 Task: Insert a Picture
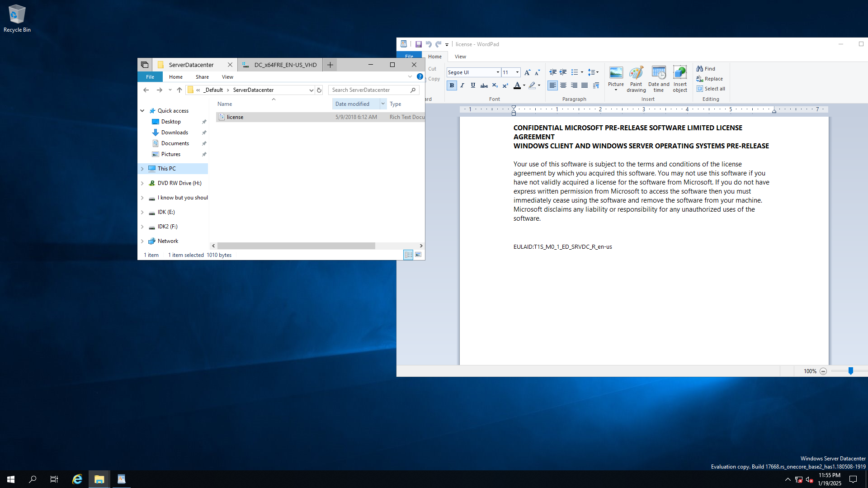click(616, 78)
